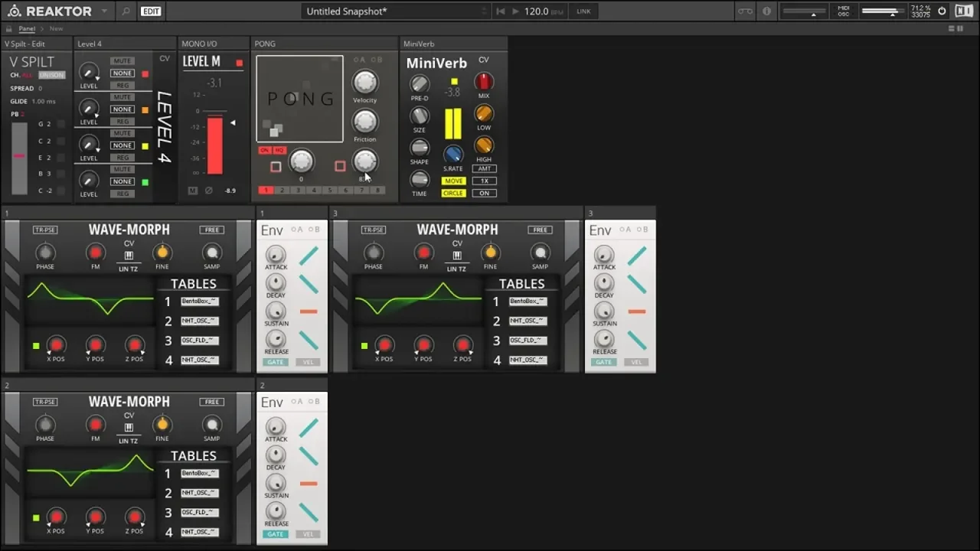The height and width of the screenshot is (551, 980).
Task: Click the first REG button in Level 4
Action: [122, 85]
